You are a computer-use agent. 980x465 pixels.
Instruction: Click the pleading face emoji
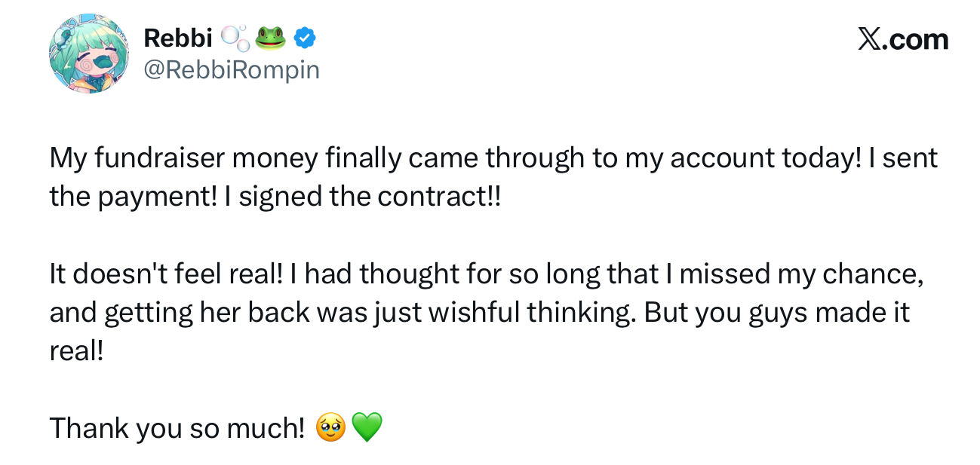point(332,429)
